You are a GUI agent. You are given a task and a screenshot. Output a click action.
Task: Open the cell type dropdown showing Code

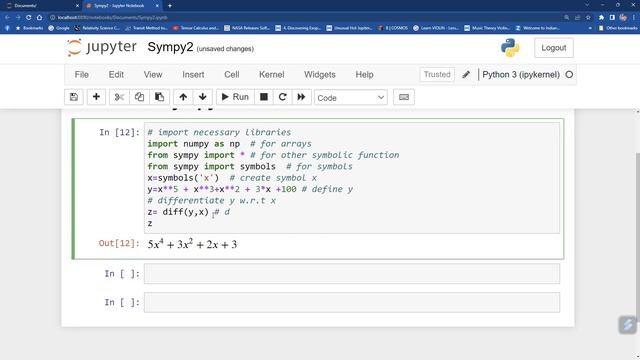tap(351, 98)
